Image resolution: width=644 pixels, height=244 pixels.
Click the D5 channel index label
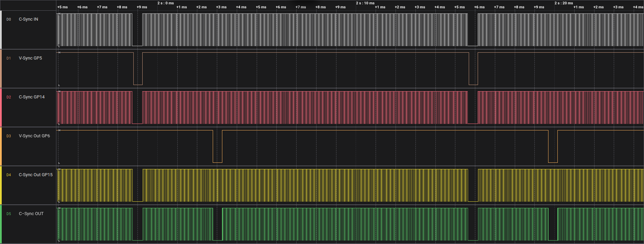click(x=9, y=214)
